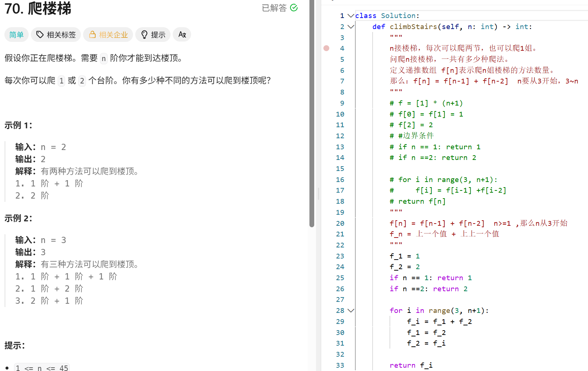Place cursor on the return f_i line
This screenshot has width=588, height=371.
(411, 365)
